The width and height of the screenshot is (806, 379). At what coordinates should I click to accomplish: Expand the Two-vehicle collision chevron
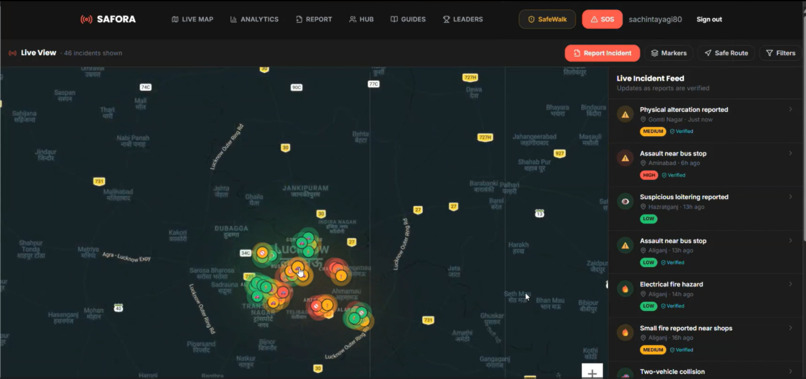click(x=790, y=371)
